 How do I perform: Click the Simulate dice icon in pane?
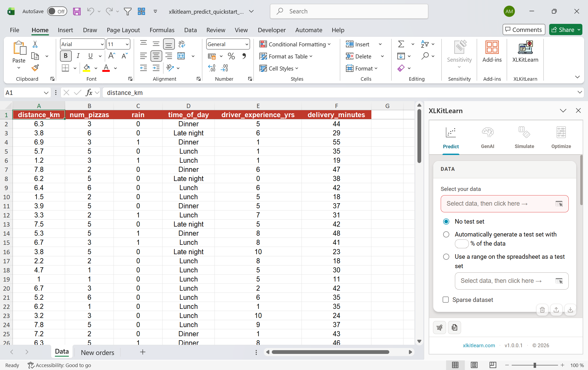(x=524, y=132)
